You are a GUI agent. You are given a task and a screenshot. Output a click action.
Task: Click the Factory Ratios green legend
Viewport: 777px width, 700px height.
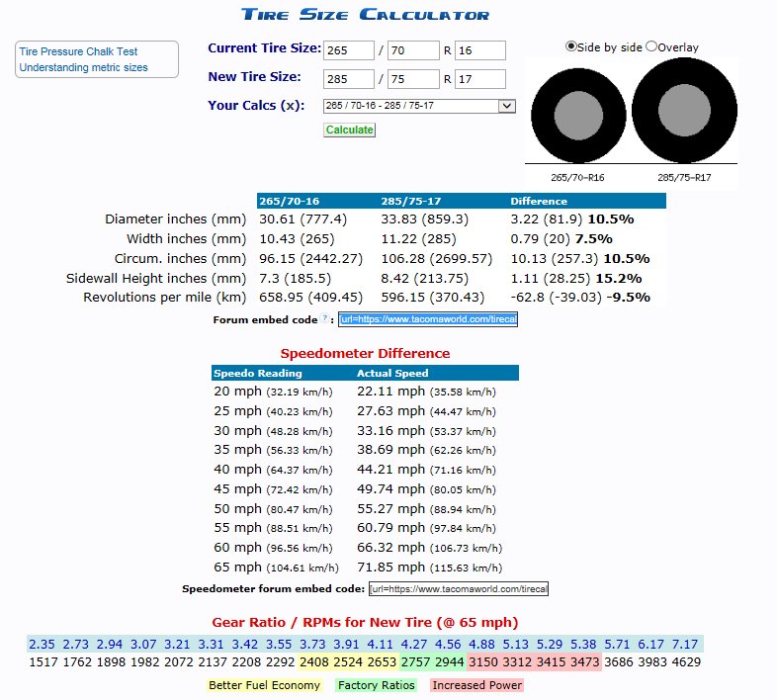pos(376,685)
